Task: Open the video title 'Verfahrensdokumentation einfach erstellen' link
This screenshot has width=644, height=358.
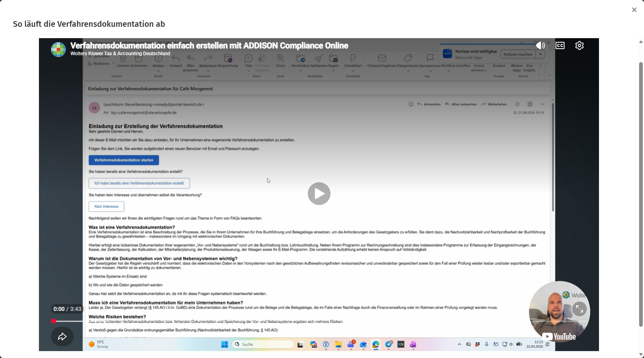Action: (x=209, y=45)
